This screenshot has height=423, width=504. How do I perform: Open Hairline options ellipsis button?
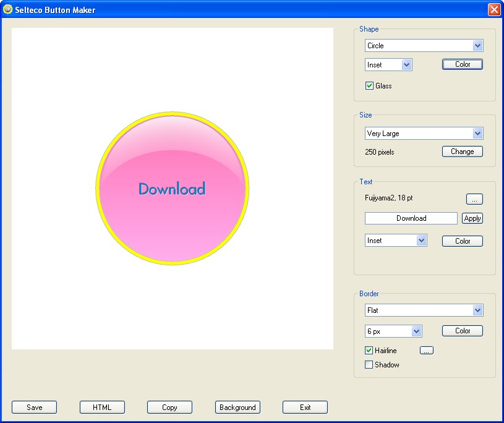point(427,351)
